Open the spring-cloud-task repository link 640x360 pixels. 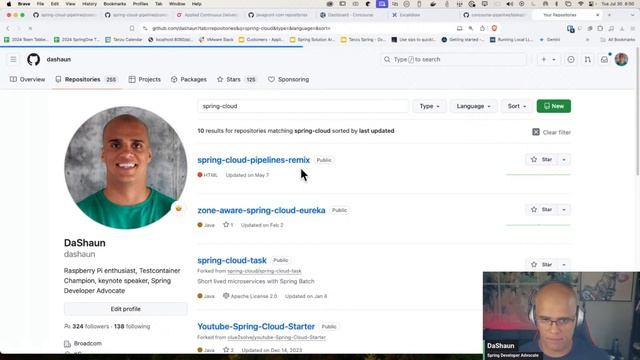232,260
